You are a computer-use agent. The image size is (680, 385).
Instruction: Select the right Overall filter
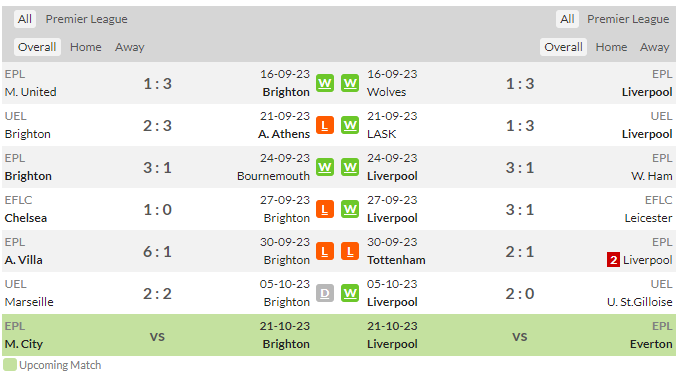point(563,47)
